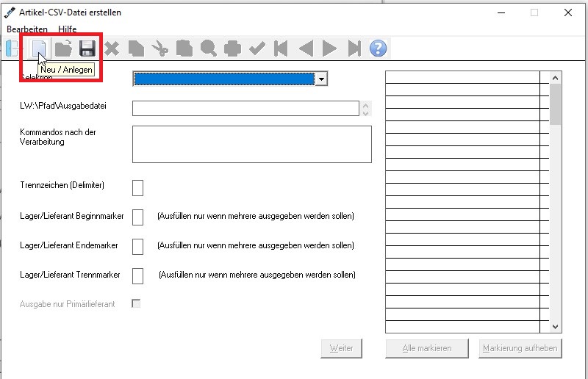Open the blue question mark help icon
Image resolution: width=588 pixels, height=379 pixels.
378,48
